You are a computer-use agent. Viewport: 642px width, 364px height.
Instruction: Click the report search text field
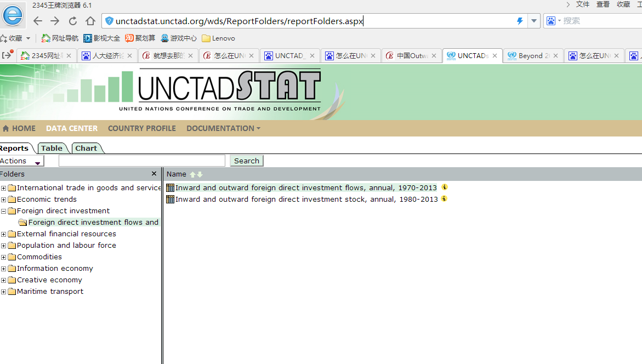141,161
